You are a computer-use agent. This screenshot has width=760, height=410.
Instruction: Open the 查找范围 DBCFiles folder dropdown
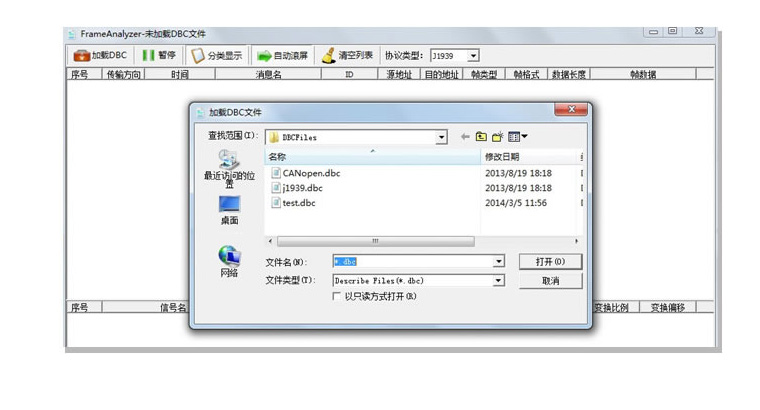click(441, 137)
